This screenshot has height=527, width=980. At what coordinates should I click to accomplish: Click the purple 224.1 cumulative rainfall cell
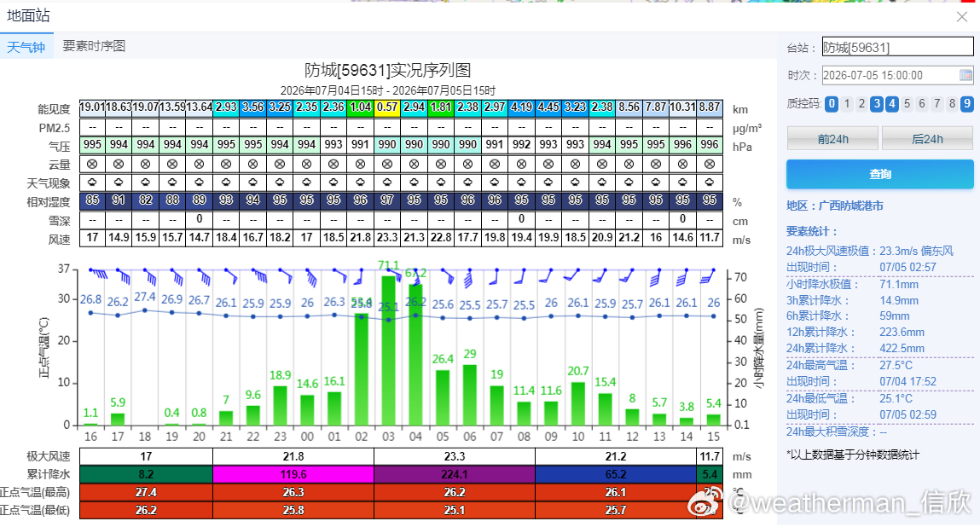pyautogui.click(x=455, y=474)
